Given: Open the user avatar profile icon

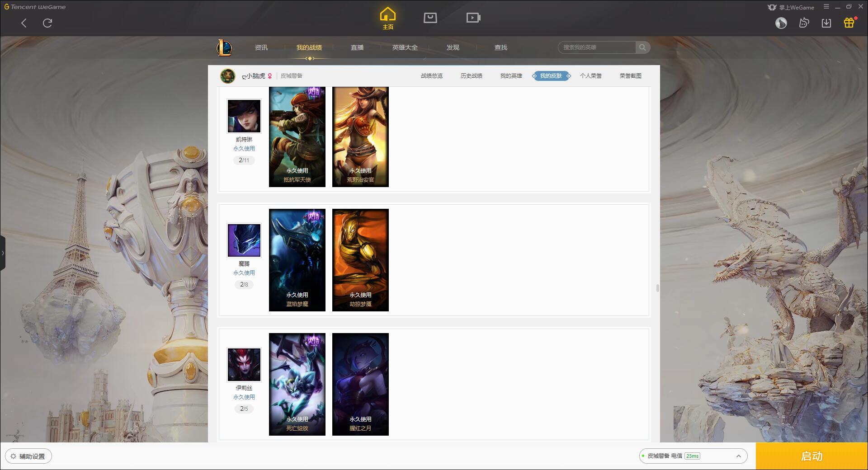Looking at the screenshot, I should tap(781, 23).
